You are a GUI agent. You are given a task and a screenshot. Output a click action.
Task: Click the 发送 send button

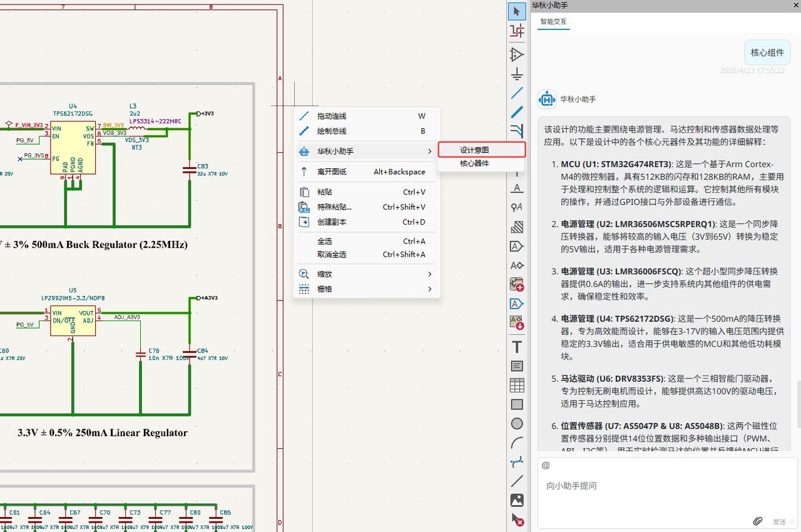[x=779, y=521]
